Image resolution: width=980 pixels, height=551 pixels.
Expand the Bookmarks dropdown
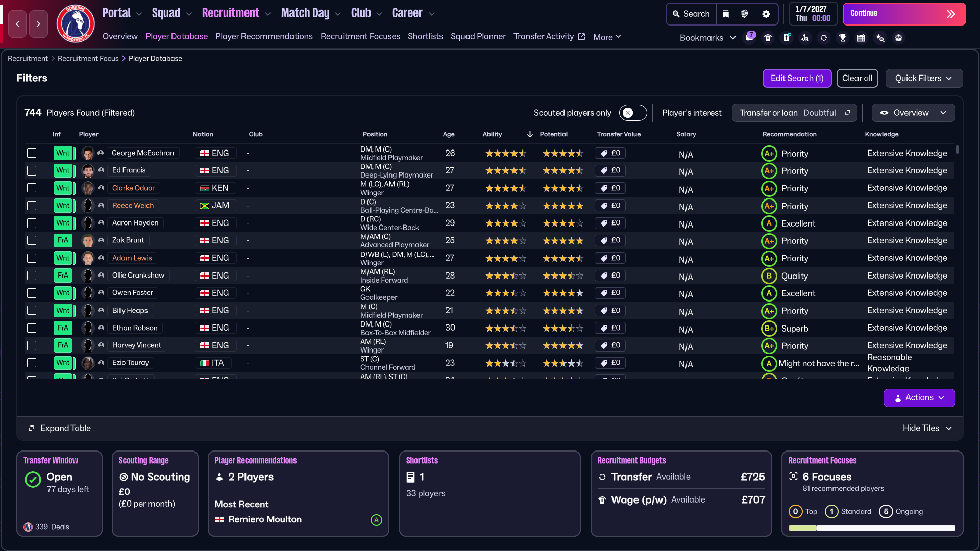(x=707, y=38)
